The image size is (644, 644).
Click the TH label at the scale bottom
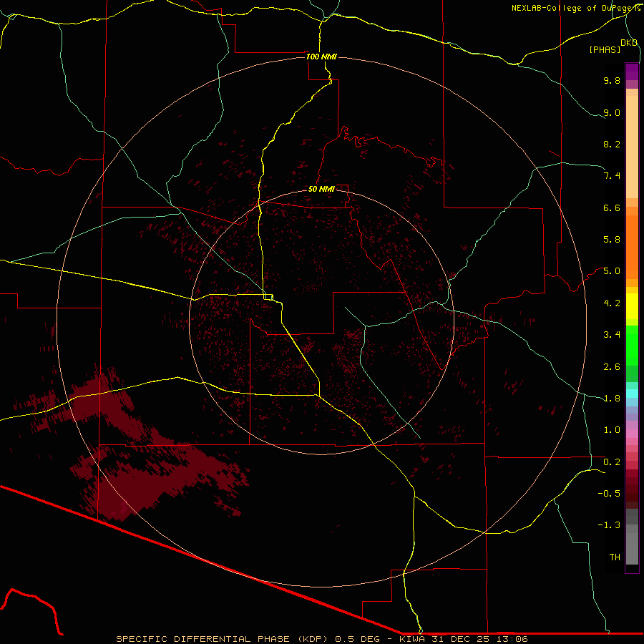coord(615,557)
